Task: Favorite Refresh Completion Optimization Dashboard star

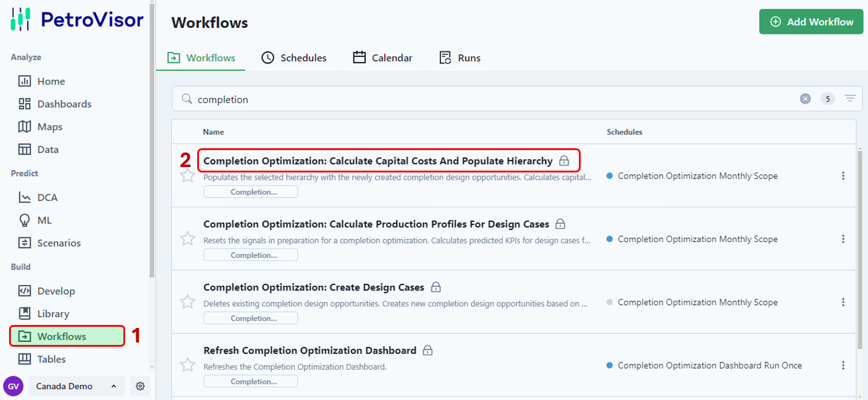Action: [188, 365]
